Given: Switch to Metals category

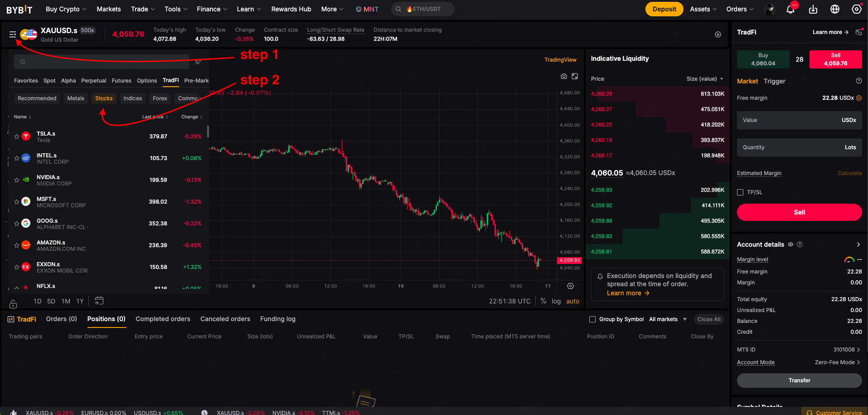Looking at the screenshot, I should click(76, 98).
